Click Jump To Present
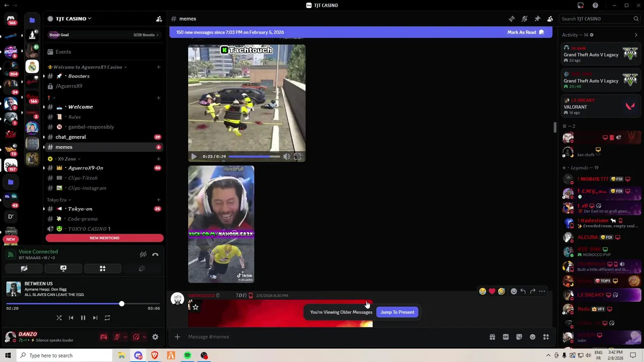The height and width of the screenshot is (362, 644). click(397, 312)
